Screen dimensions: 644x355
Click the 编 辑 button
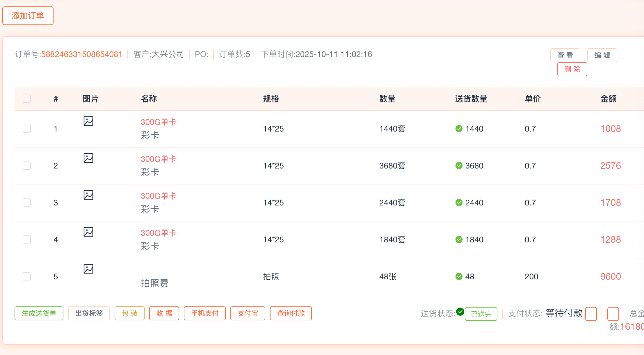pyautogui.click(x=602, y=55)
